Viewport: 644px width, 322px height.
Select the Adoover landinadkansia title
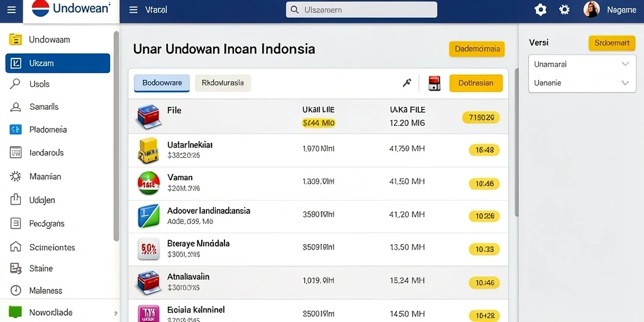pos(209,211)
